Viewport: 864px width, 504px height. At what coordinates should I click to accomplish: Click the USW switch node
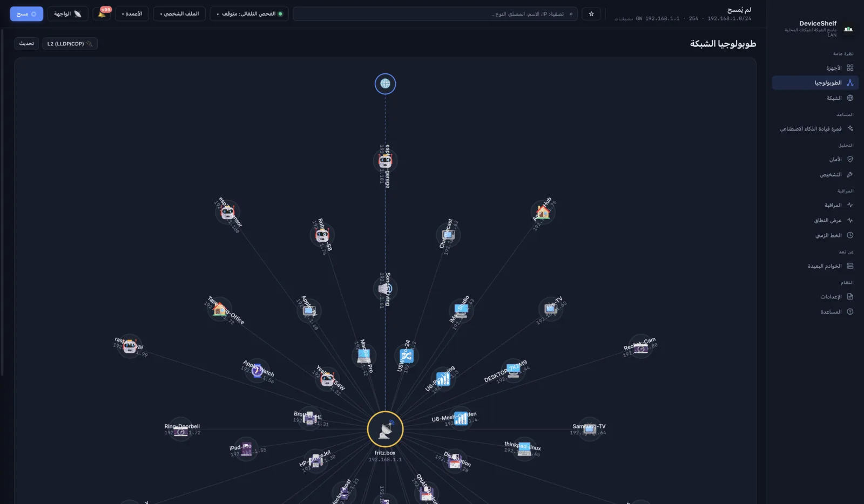(x=406, y=356)
